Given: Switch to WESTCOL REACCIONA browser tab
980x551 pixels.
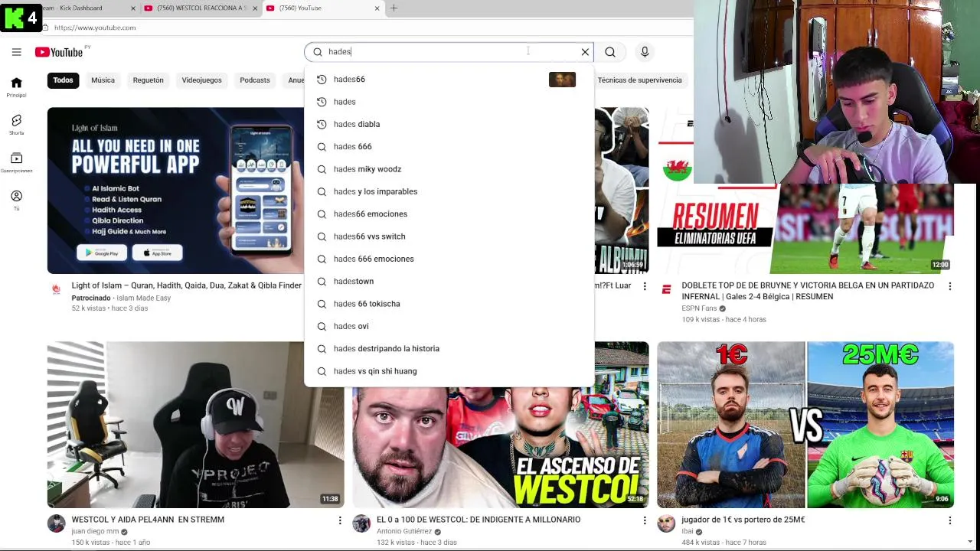Looking at the screenshot, I should [x=201, y=8].
